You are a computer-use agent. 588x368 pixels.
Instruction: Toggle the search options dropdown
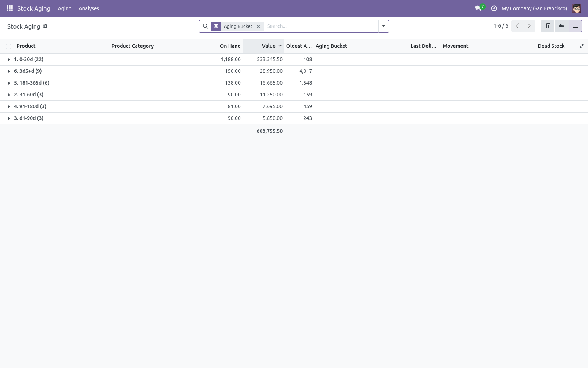(x=383, y=26)
